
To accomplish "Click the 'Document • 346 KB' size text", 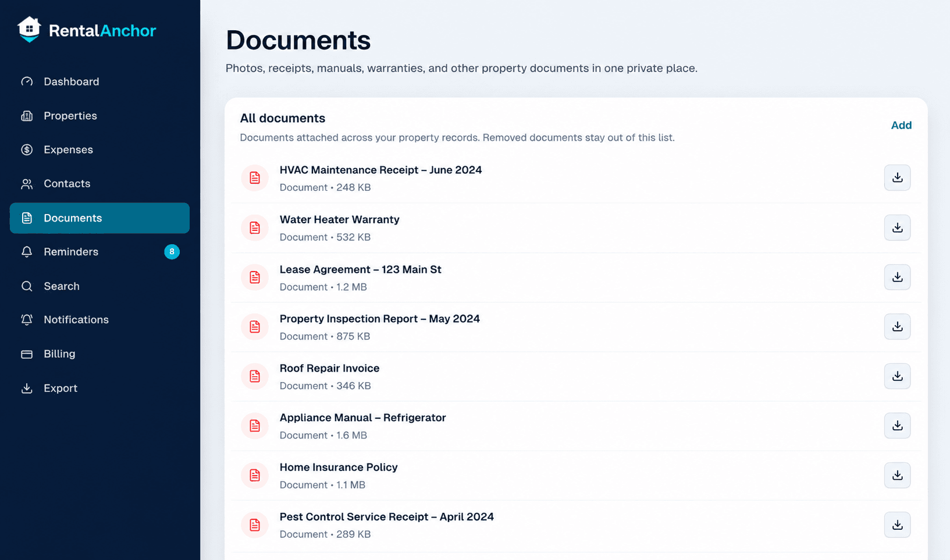I will tap(325, 386).
